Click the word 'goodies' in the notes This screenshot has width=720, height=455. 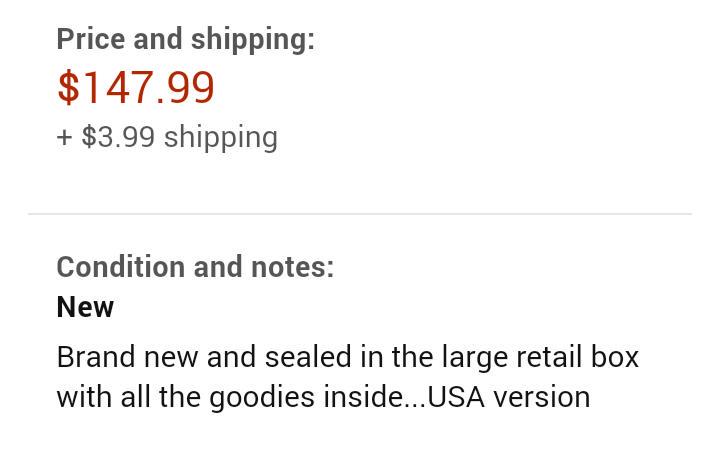click(x=262, y=398)
